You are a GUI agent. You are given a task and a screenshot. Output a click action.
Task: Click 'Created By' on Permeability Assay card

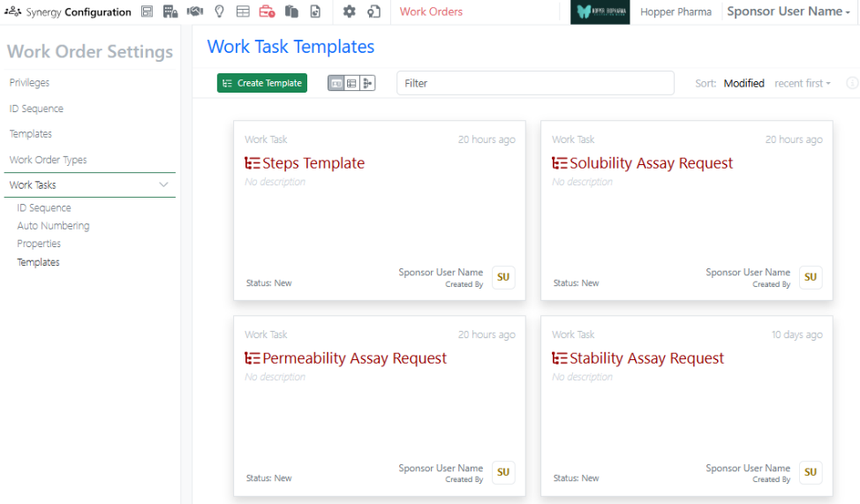click(x=464, y=479)
